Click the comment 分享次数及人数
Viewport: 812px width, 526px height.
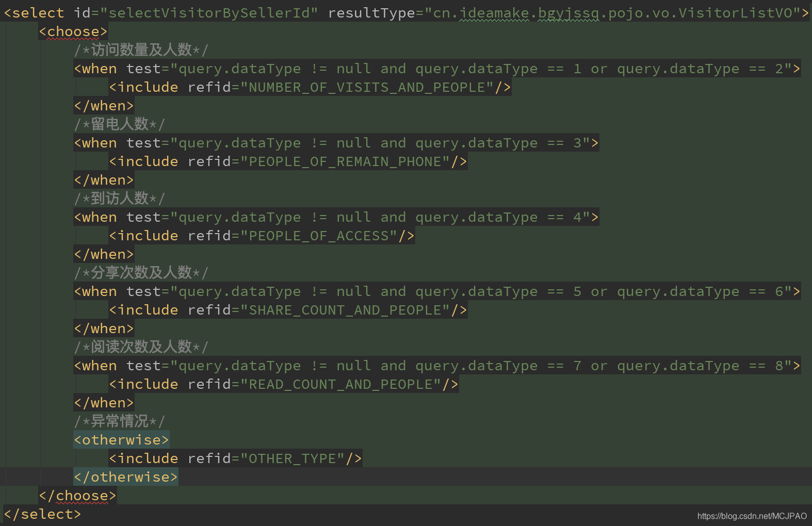pos(141,273)
